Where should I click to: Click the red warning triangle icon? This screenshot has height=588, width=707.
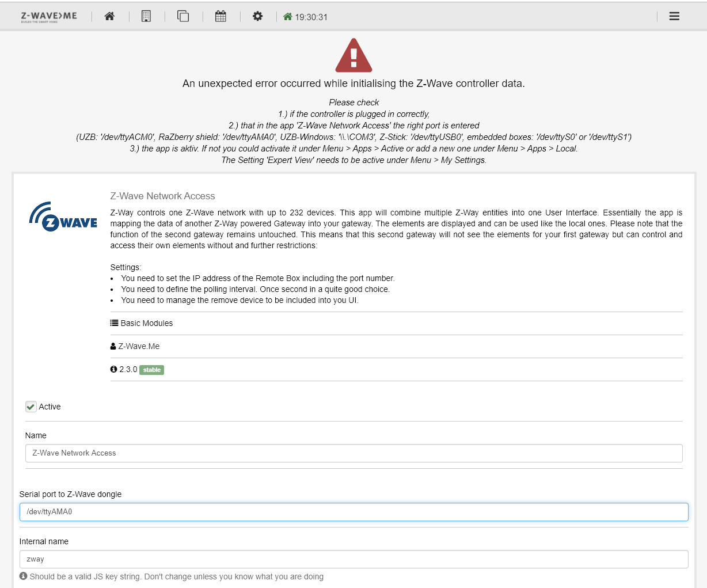[x=353, y=55]
